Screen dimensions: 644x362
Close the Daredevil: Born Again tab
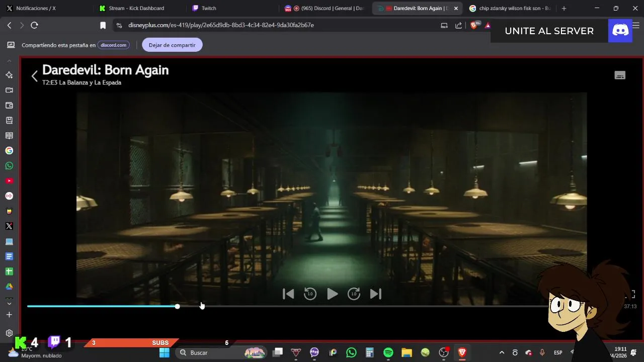coord(456,8)
